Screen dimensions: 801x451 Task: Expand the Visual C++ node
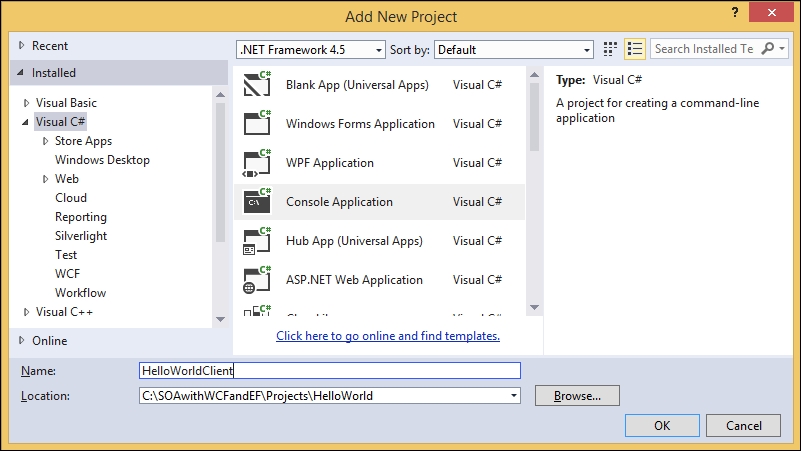click(x=27, y=312)
